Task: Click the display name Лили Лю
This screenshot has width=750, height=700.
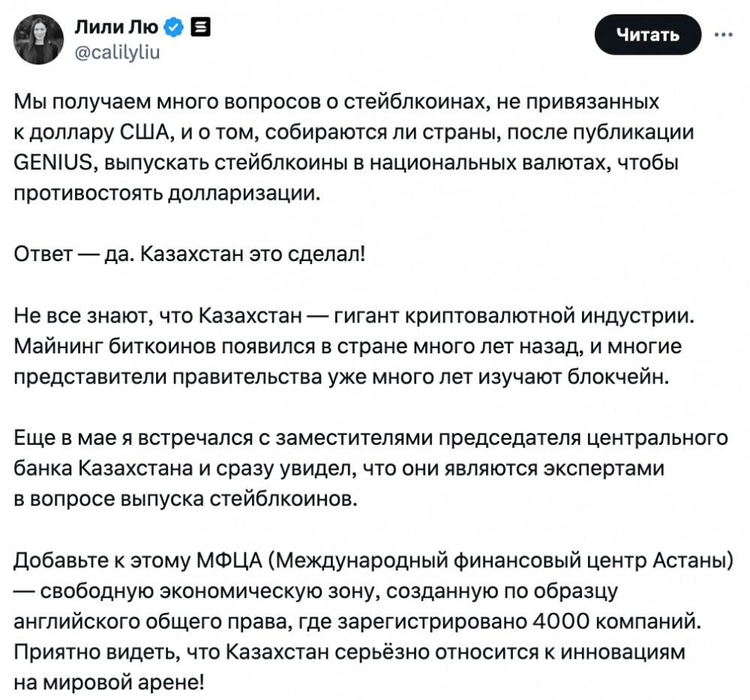Action: click(x=116, y=29)
